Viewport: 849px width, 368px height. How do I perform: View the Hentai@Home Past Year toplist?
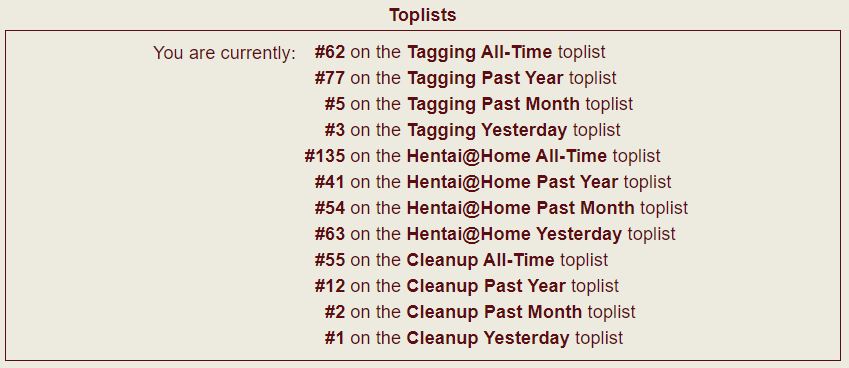coord(512,182)
